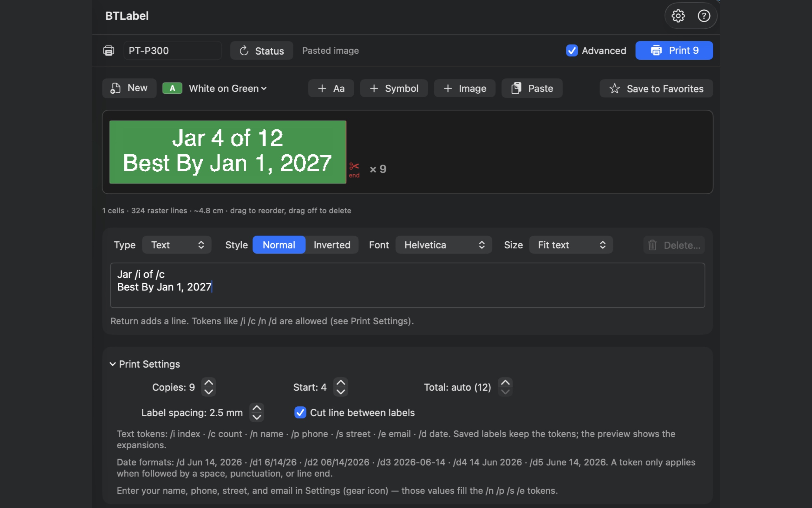Click the Print 9 button
This screenshot has width=812, height=508.
[674, 50]
